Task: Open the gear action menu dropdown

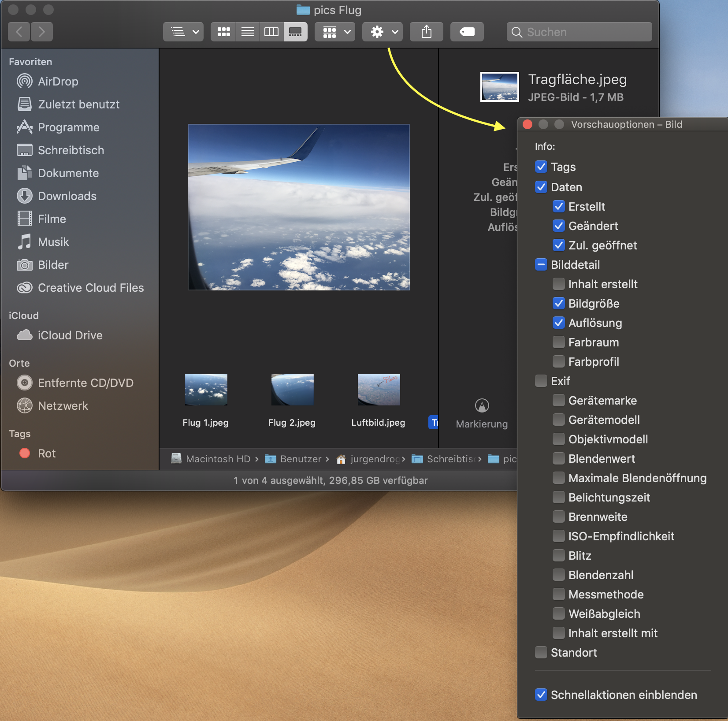Action: (383, 32)
